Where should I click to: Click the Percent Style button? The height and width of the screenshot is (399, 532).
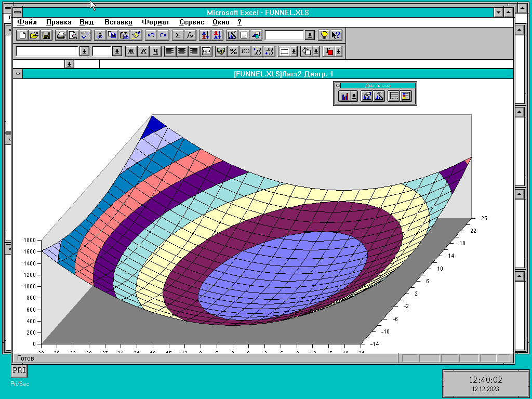click(233, 51)
